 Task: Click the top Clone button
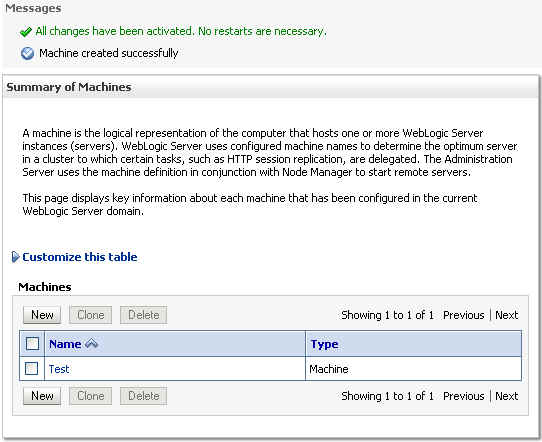[91, 315]
